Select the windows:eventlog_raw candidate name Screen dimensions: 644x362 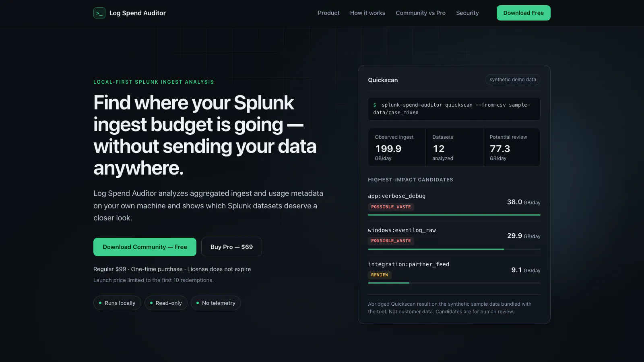402,230
